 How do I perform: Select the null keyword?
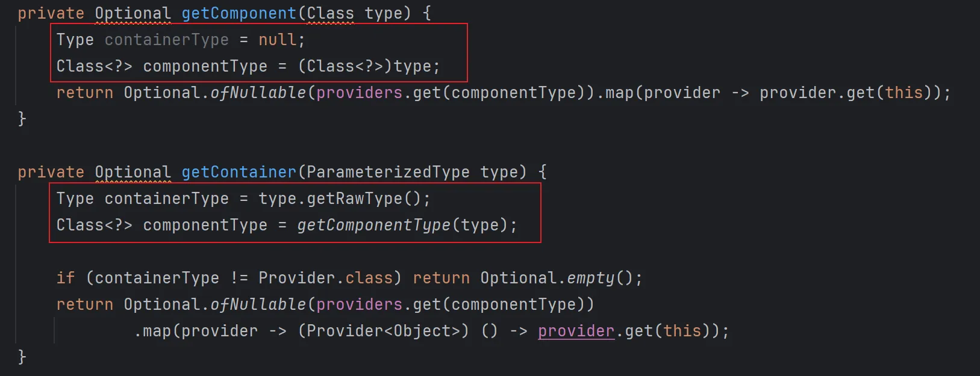277,40
